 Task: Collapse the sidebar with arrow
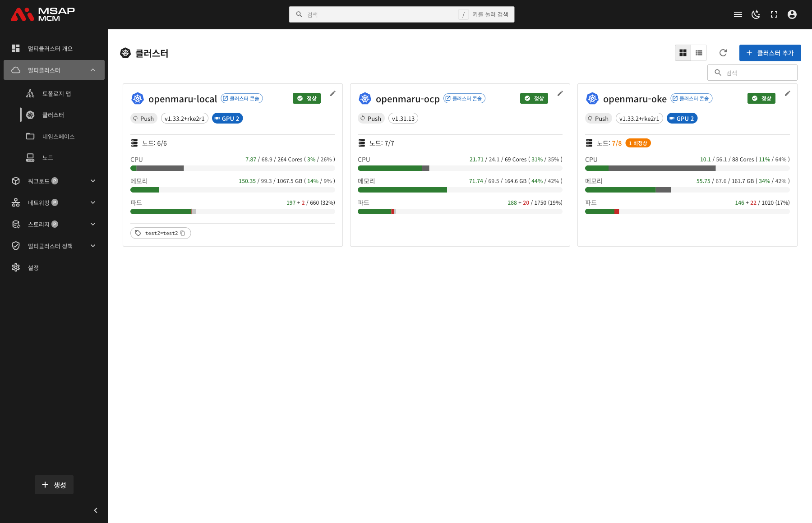pos(96,510)
